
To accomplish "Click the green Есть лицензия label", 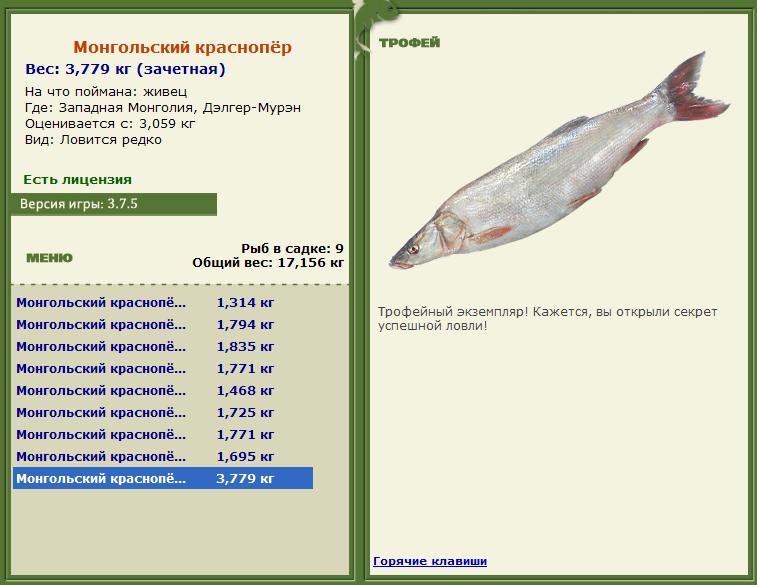I will click(77, 180).
